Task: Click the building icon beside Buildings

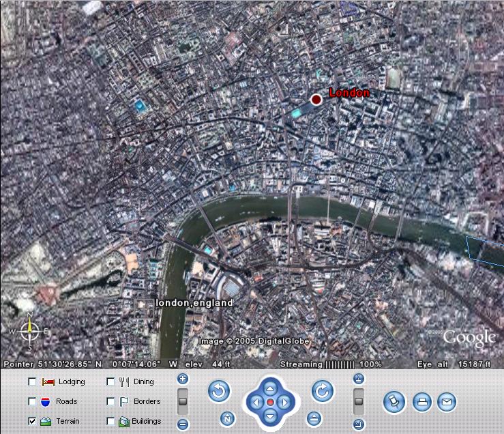Action: [x=123, y=422]
